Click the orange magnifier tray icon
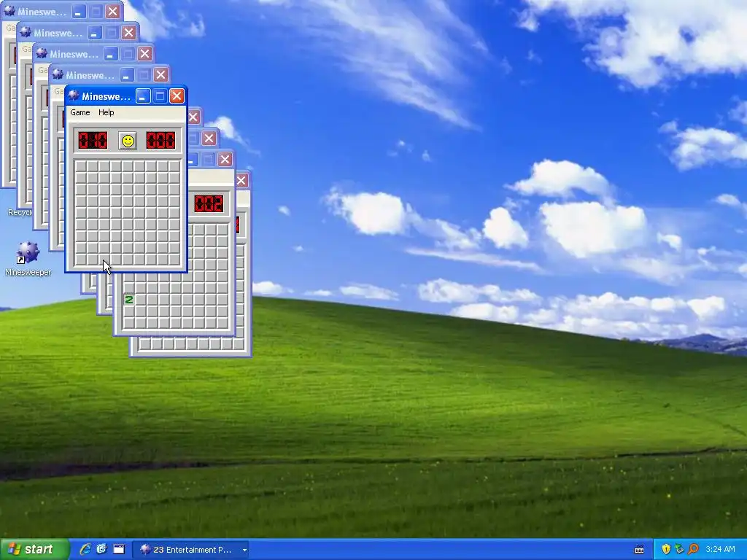Image resolution: width=747 pixels, height=560 pixels. (693, 549)
